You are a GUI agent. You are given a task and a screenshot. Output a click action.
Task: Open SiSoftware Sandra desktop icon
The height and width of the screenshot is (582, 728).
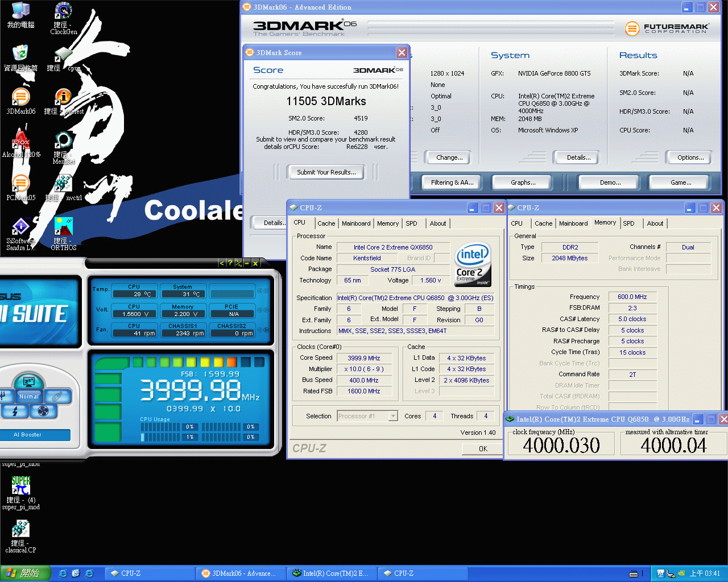click(21, 234)
